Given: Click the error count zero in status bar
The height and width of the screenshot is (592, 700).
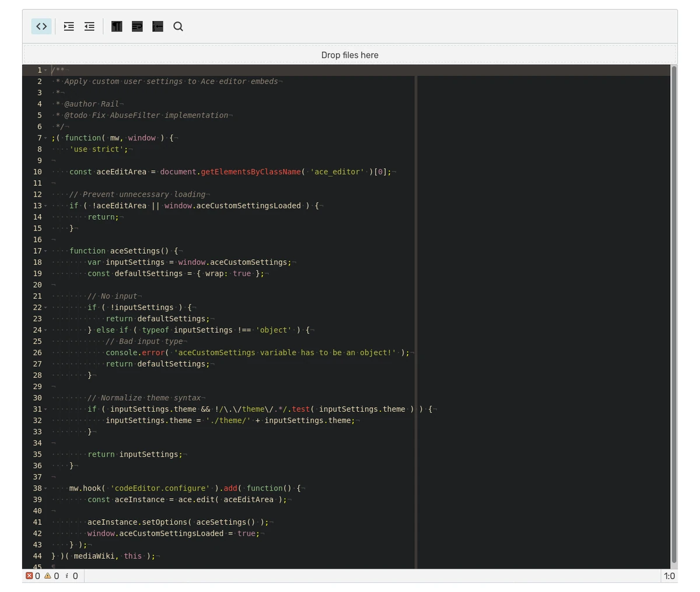Looking at the screenshot, I should [37, 576].
